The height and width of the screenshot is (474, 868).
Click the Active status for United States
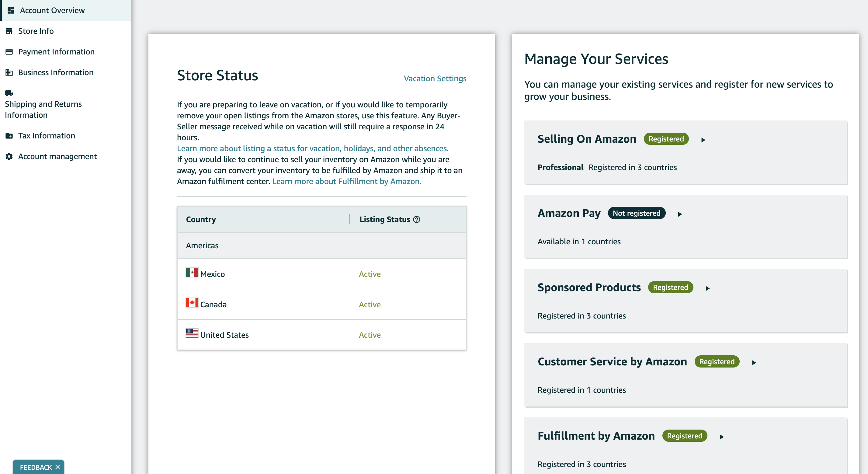pos(370,335)
